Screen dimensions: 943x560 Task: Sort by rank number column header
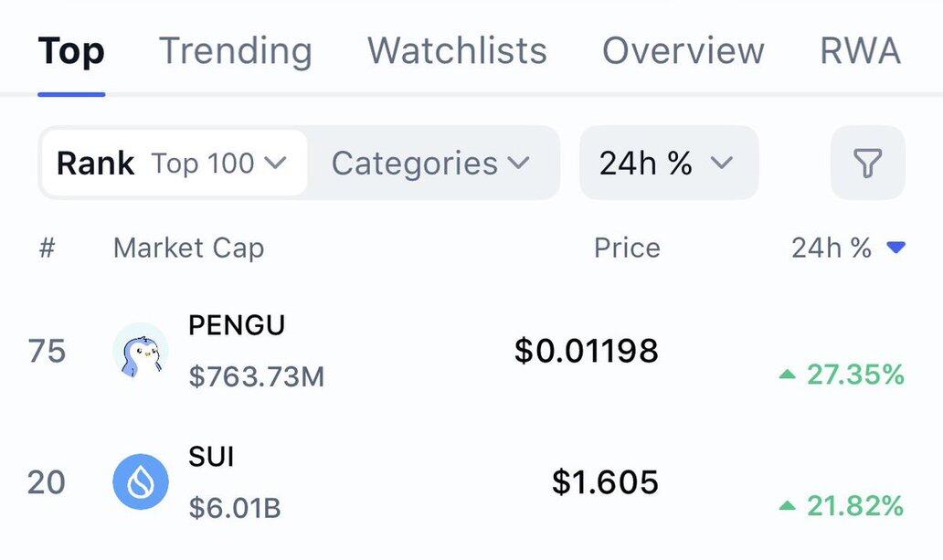point(48,248)
